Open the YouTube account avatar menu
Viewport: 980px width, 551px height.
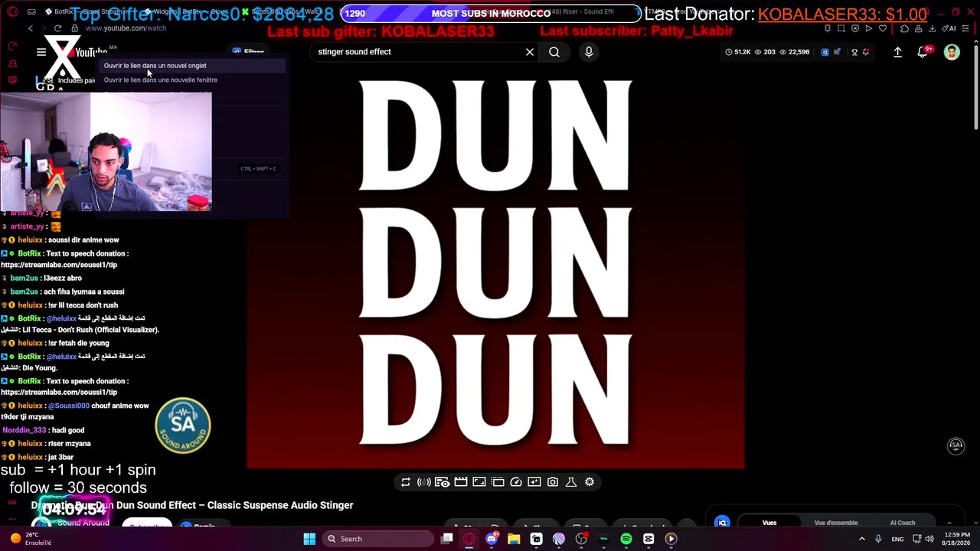point(952,52)
